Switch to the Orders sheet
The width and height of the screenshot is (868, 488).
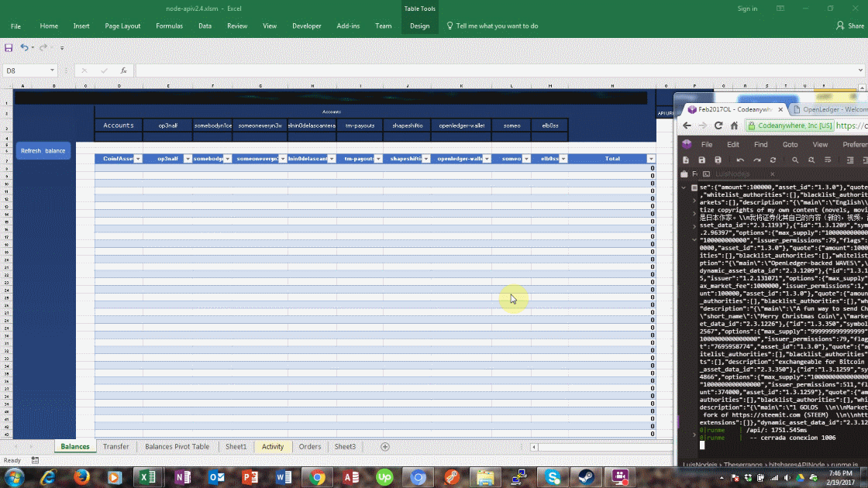(310, 446)
